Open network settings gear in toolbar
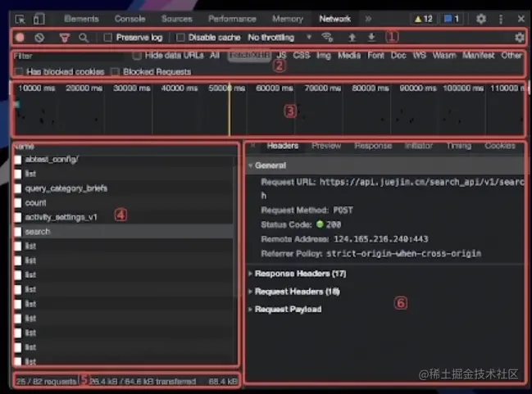 [x=519, y=38]
